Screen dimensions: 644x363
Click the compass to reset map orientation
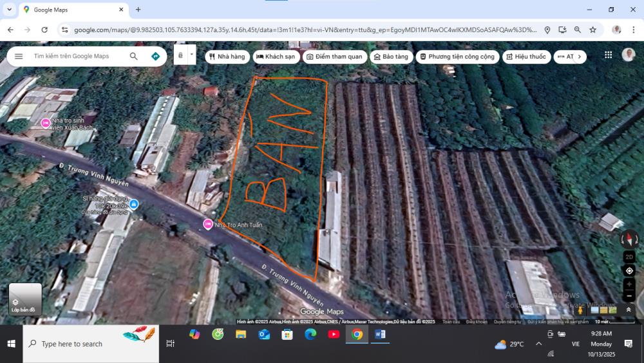click(629, 239)
